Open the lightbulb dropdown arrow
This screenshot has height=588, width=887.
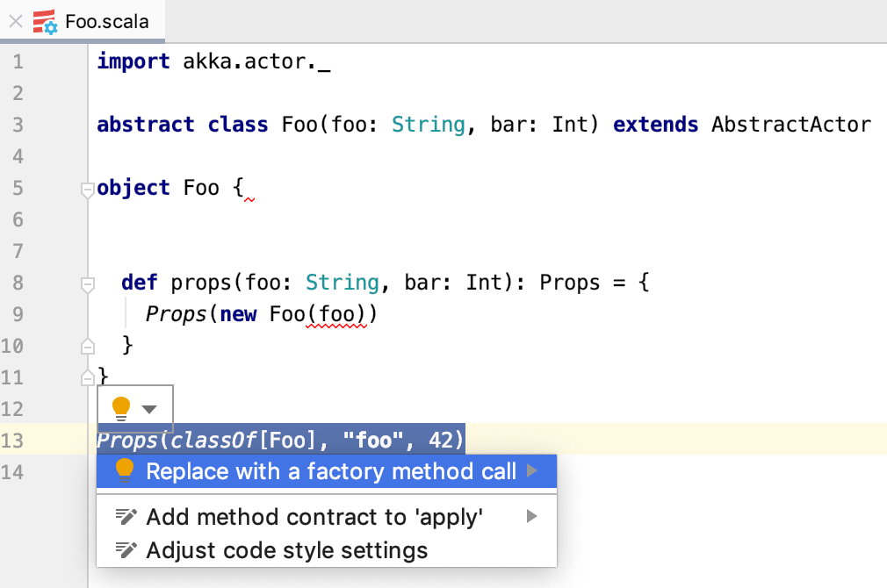pos(149,409)
